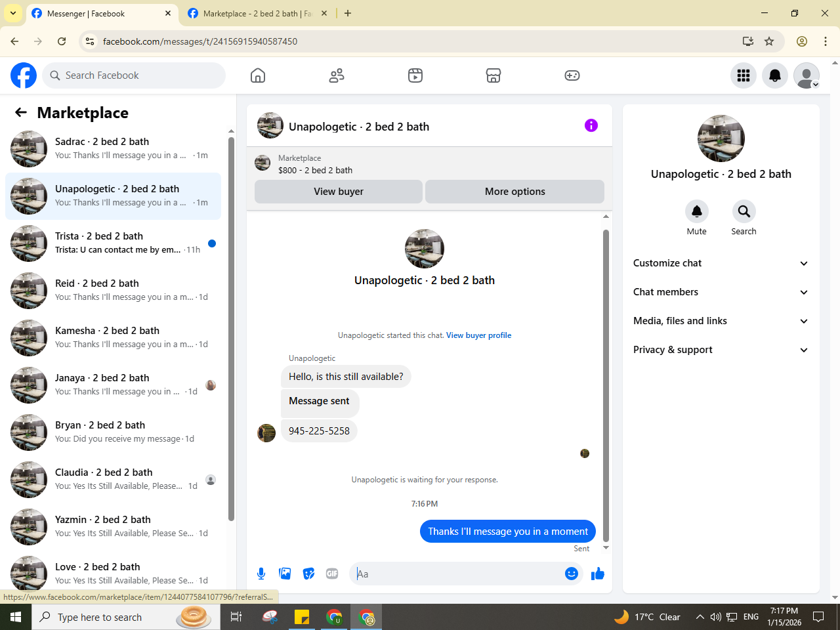Click the Unapologetic chat header name
This screenshot has width=840, height=630.
click(x=359, y=127)
